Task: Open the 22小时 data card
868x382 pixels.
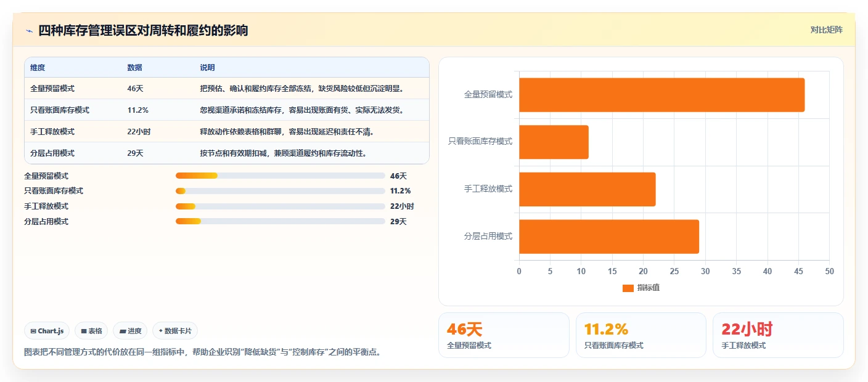Action: point(778,335)
